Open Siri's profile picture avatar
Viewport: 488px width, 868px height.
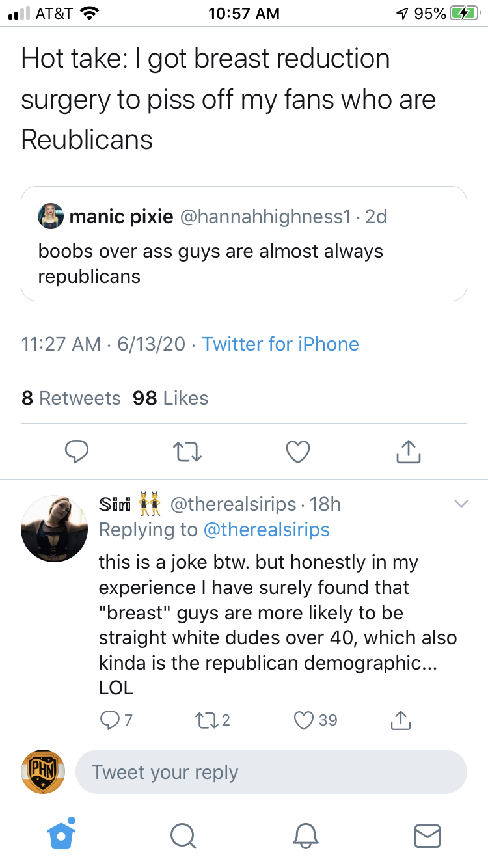pos(55,528)
